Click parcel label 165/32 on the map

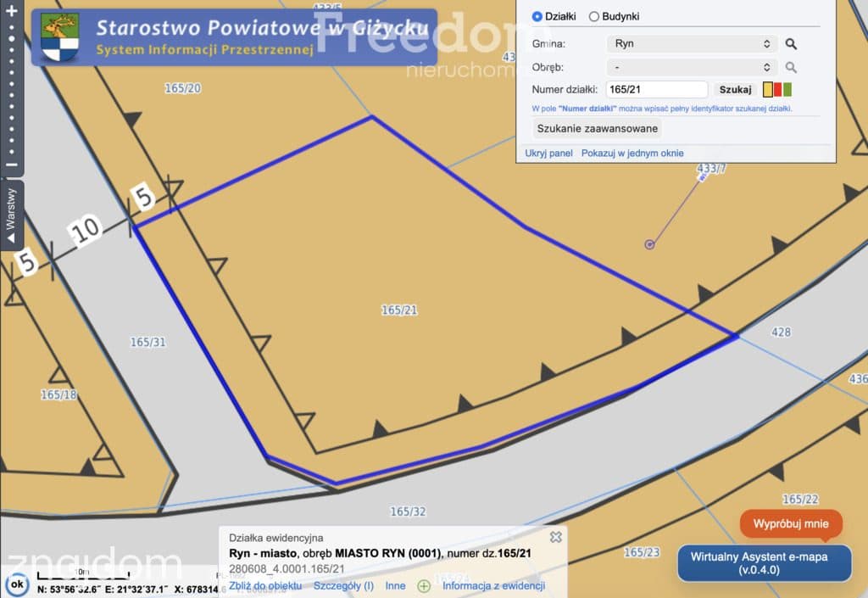[x=408, y=511]
